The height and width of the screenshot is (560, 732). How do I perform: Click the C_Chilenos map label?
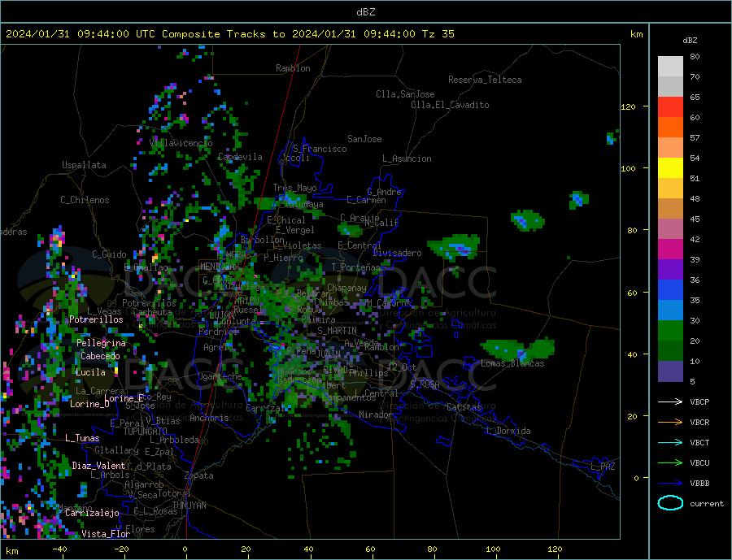coord(85,200)
